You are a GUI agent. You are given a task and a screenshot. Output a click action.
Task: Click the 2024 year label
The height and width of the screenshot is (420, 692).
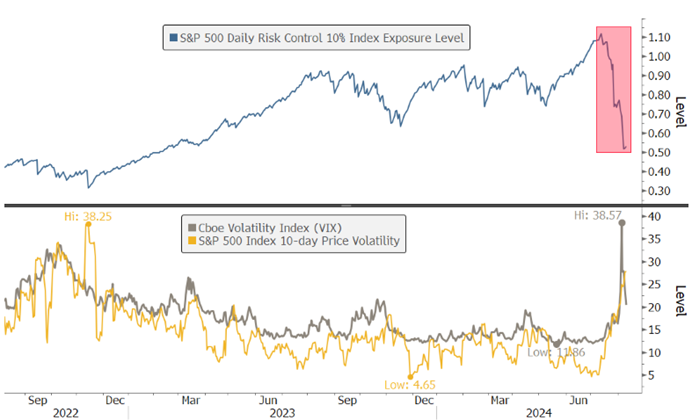tap(538, 413)
